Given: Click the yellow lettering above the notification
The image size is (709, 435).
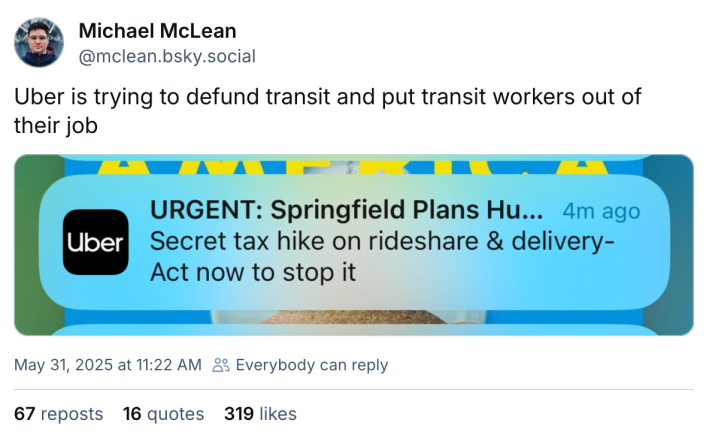Looking at the screenshot, I should 350,164.
